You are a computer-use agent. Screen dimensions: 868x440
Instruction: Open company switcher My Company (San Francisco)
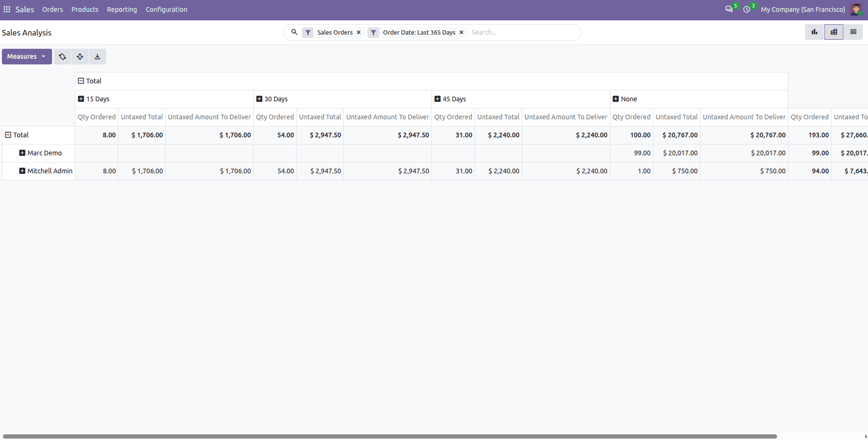(x=803, y=9)
